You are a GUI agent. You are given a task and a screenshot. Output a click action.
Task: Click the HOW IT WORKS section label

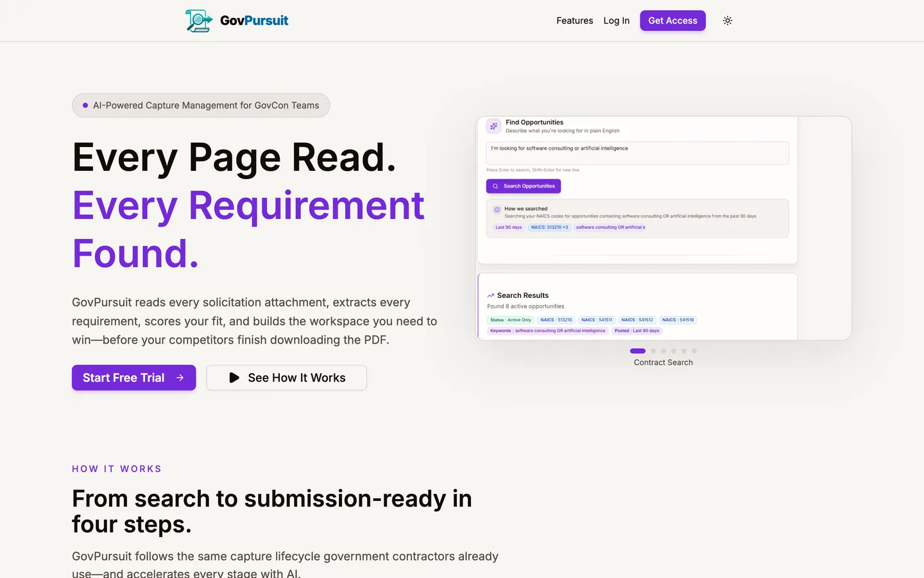pos(117,469)
